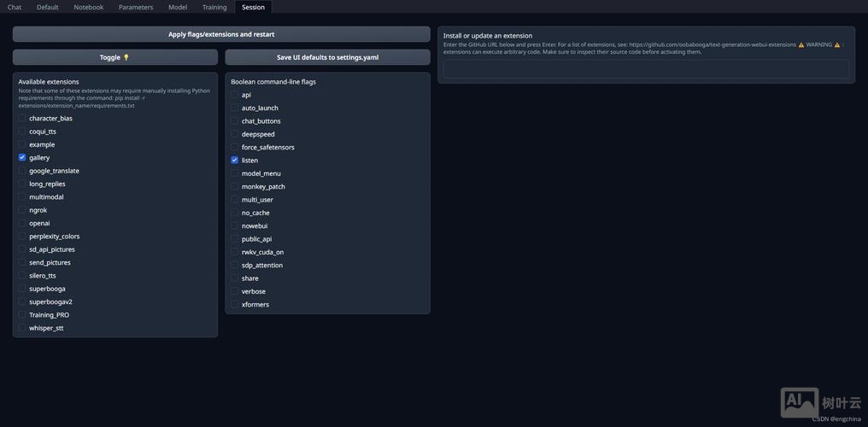Uncheck the gallery extension checkbox
The height and width of the screenshot is (427, 868).
[22, 158]
